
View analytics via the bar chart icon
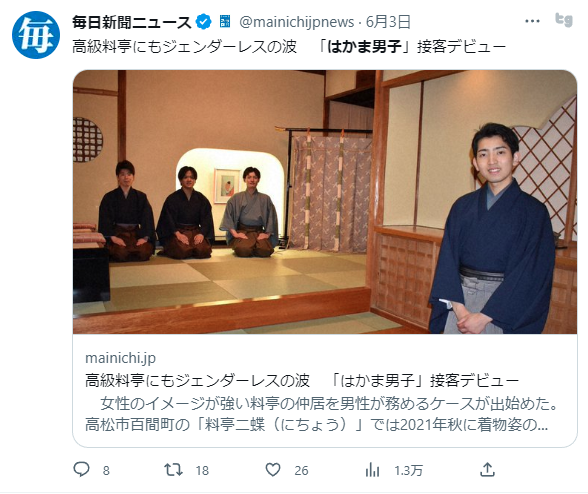372,470
